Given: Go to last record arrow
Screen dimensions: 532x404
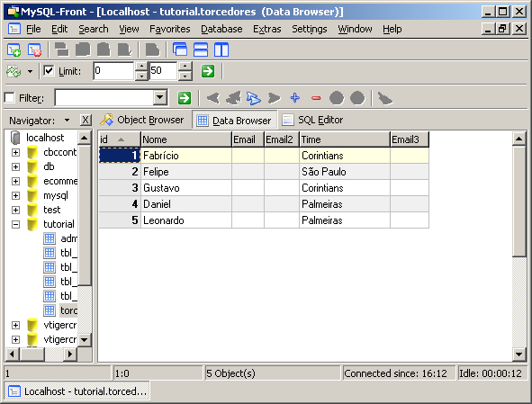Looking at the screenshot, I should [x=275, y=98].
